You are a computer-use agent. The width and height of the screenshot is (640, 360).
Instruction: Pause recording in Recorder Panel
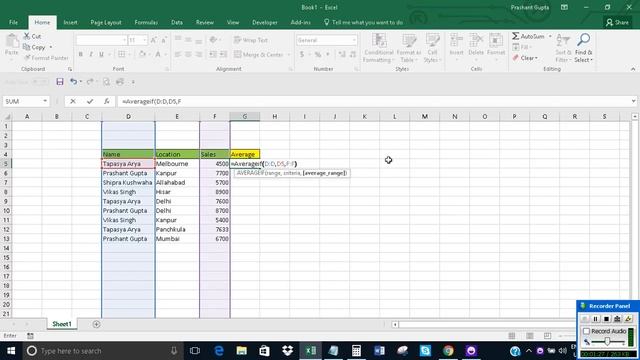click(596, 318)
